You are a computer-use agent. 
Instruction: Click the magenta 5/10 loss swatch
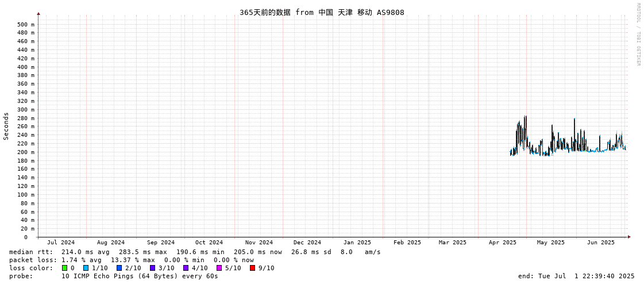219,268
